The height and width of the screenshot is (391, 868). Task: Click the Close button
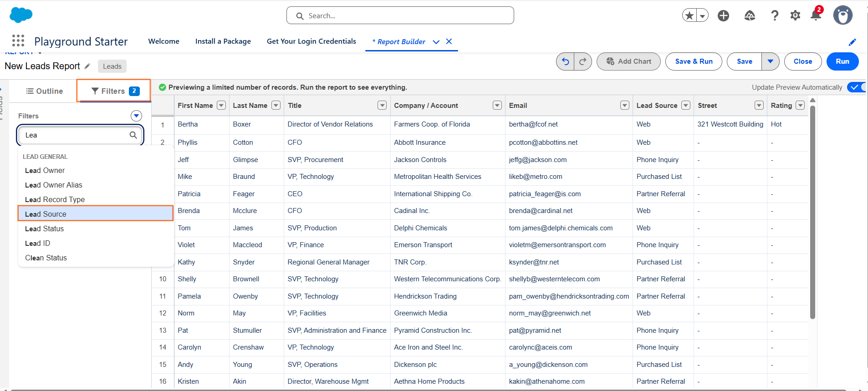tap(803, 61)
